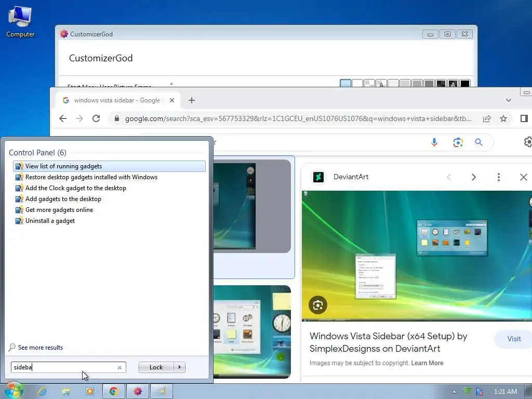The height and width of the screenshot is (399, 532).
Task: Pick the dark checker swatch with letter A
Action: pyautogui.click(x=453, y=84)
